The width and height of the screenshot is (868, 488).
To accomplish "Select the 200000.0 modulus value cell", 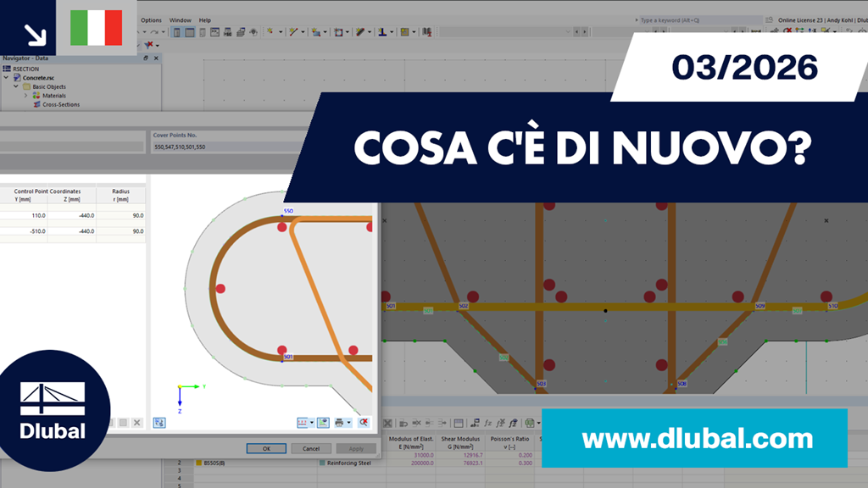I will coord(411,463).
